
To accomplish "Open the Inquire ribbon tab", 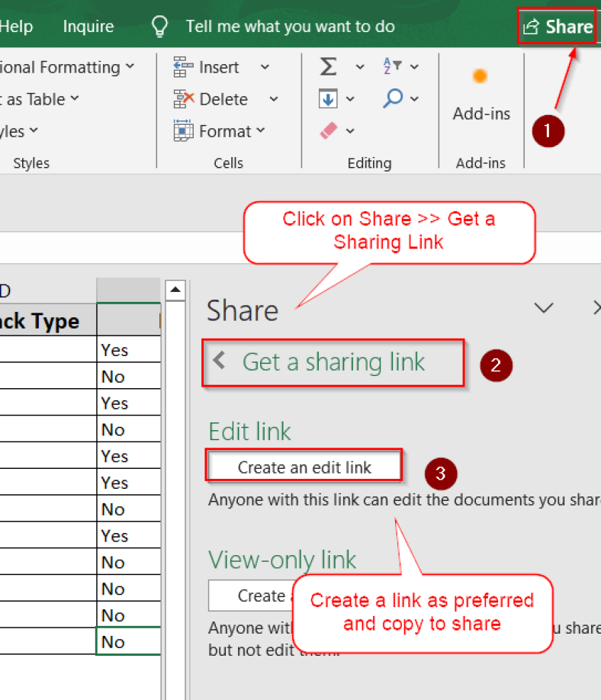I will pos(88,27).
